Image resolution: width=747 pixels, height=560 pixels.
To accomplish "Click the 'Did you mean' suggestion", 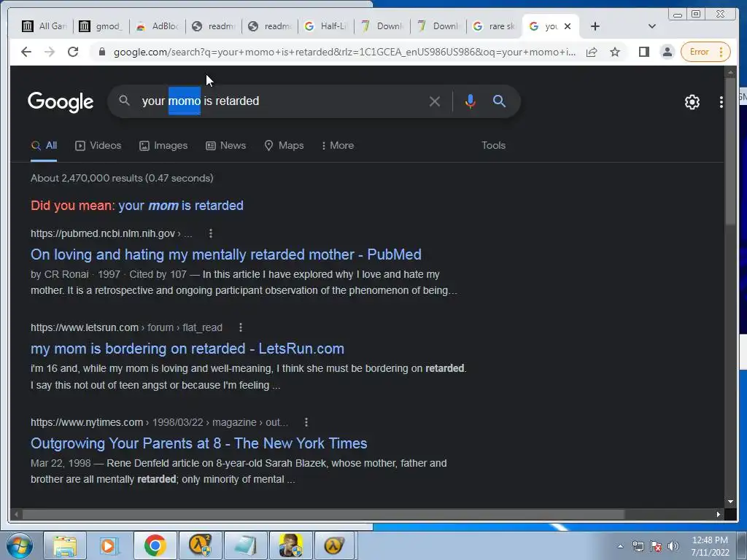I will 181,206.
